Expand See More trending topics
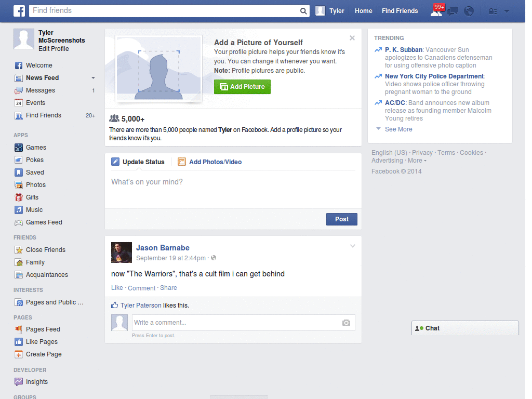The height and width of the screenshot is (399, 532). point(398,129)
